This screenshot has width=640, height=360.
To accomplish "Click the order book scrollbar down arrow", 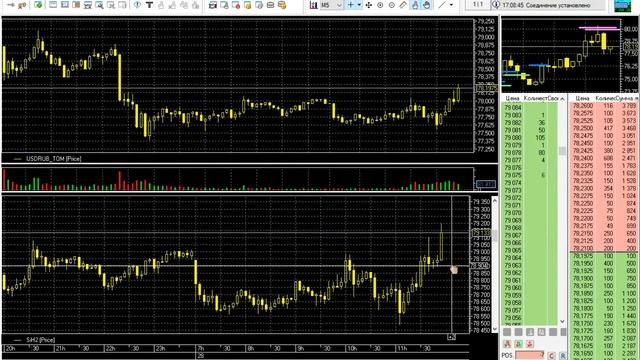I will pyautogui.click(x=562, y=322).
